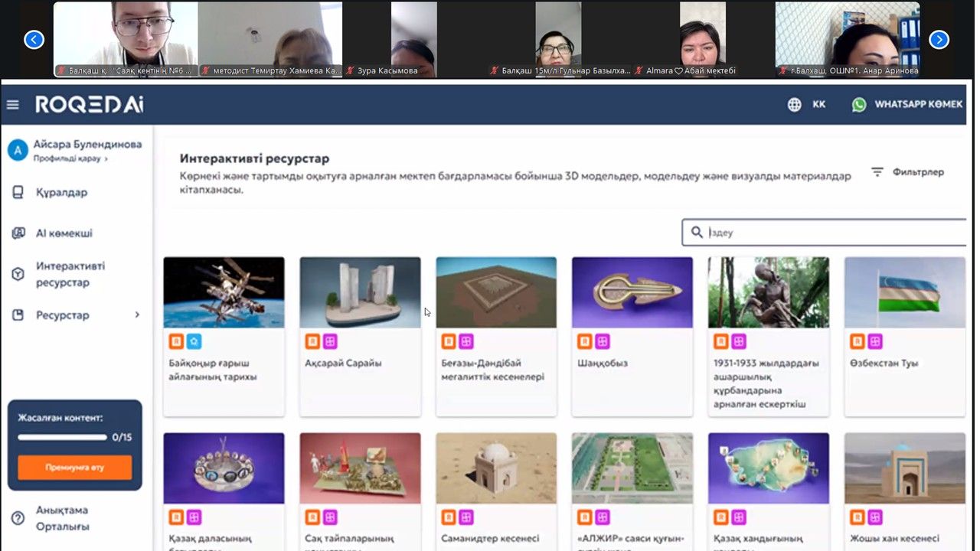Open the KK language selector
Image resolution: width=980 pixels, height=551 pixels.
pos(818,105)
